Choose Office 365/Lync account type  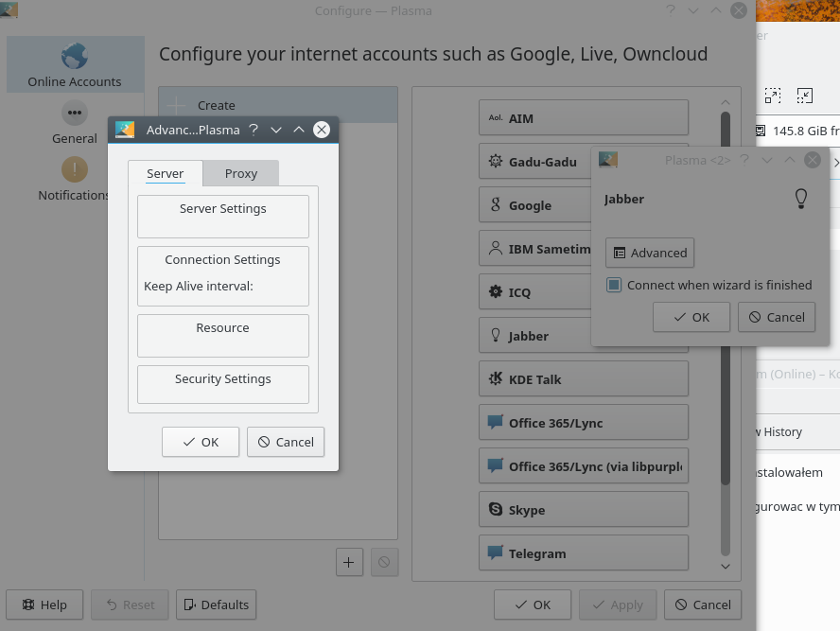click(584, 423)
